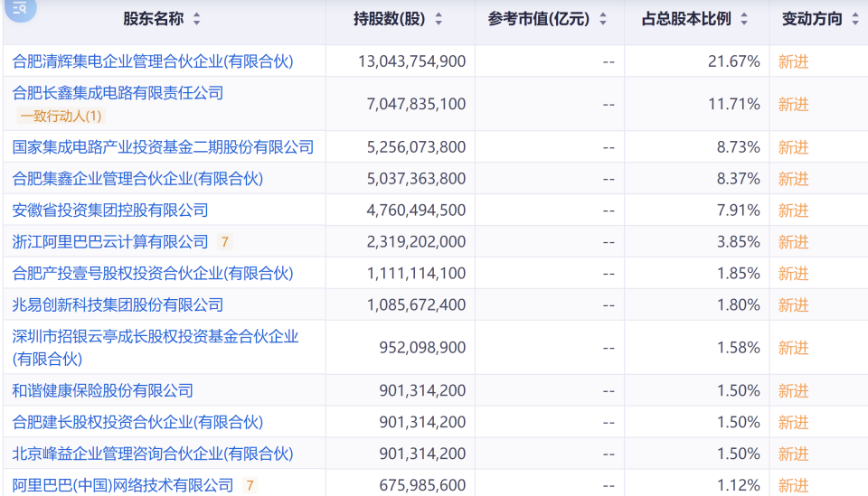The image size is (868, 496).
Task: Click share count in 合肥建长股权投资 row
Action: (x=422, y=423)
